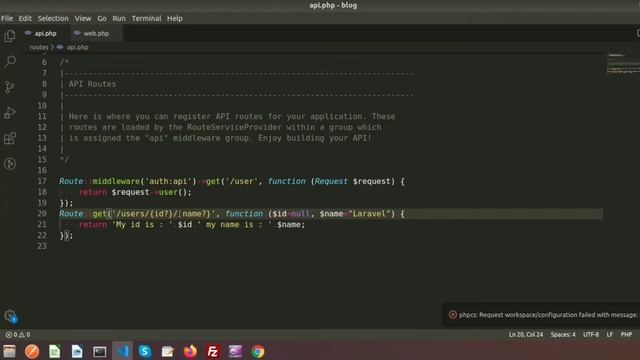Image resolution: width=640 pixels, height=360 pixels.
Task: Open the Extensions view
Action: [10, 138]
